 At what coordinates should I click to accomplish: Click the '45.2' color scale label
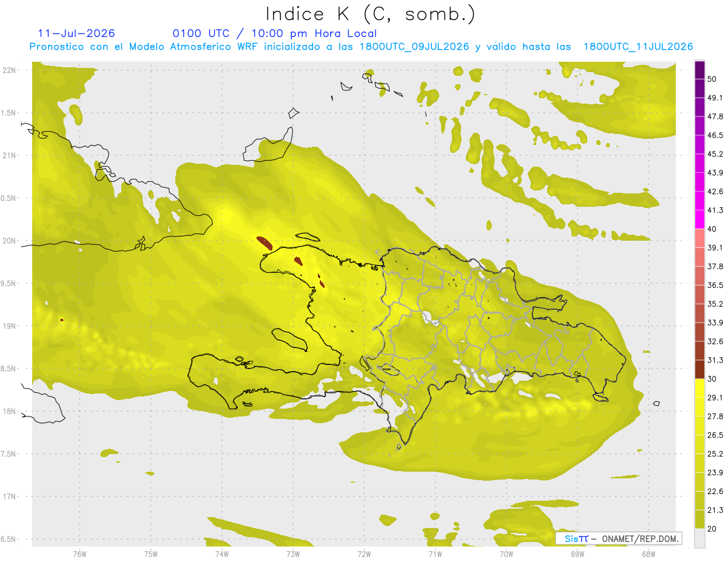click(x=715, y=155)
